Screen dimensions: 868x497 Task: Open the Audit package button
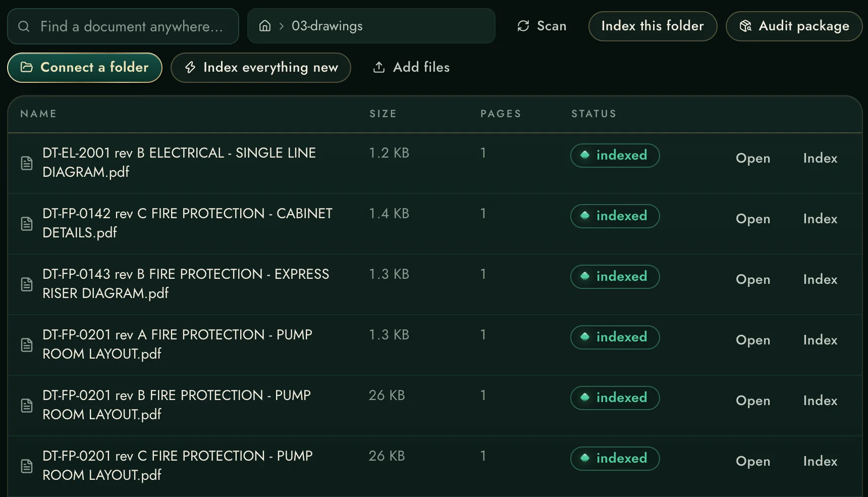click(x=794, y=26)
